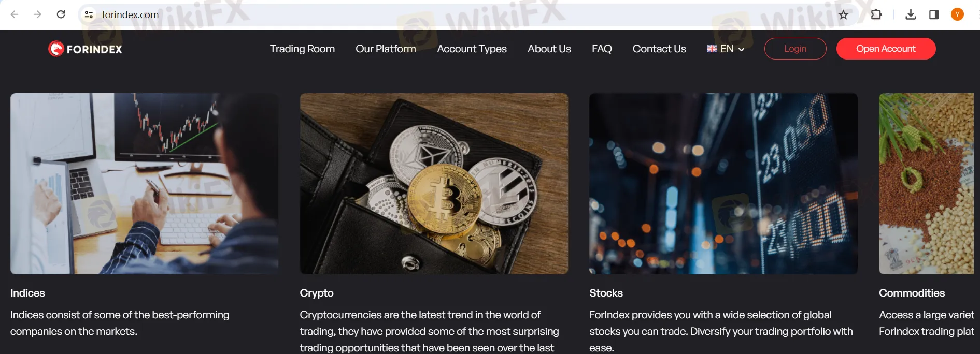Click the Login button
The width and height of the screenshot is (980, 354).
click(x=795, y=49)
